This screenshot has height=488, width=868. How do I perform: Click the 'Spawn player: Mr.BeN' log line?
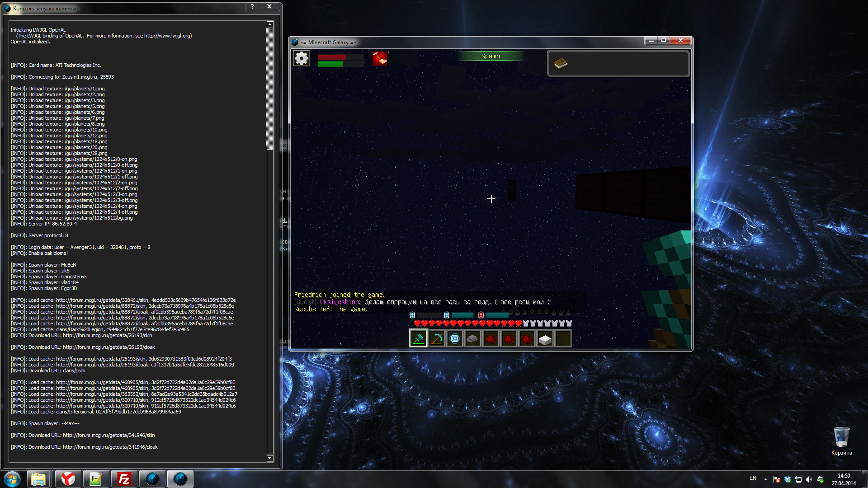[43, 265]
